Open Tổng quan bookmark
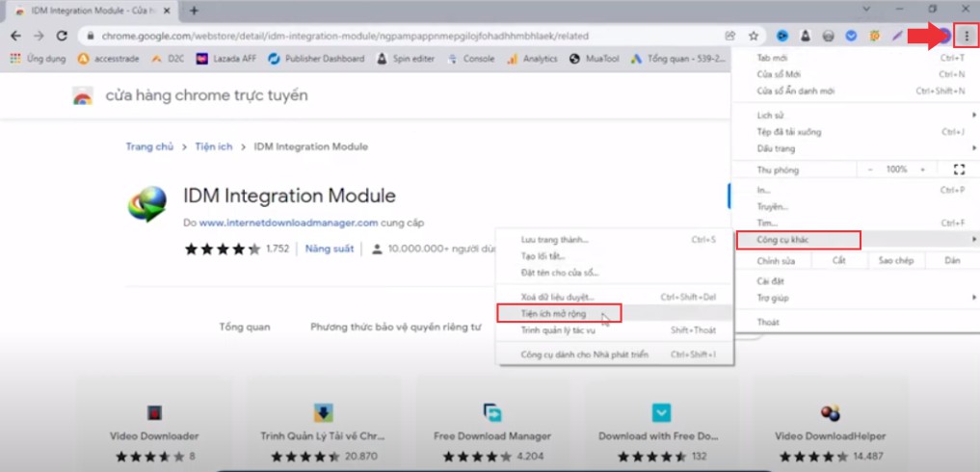This screenshot has height=472, width=980. point(678,59)
